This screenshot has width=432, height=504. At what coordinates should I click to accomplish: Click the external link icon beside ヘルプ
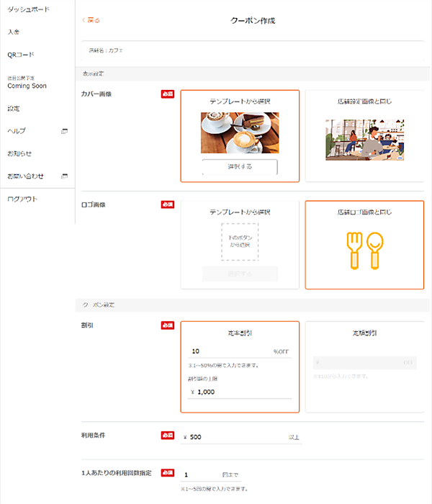coord(64,131)
